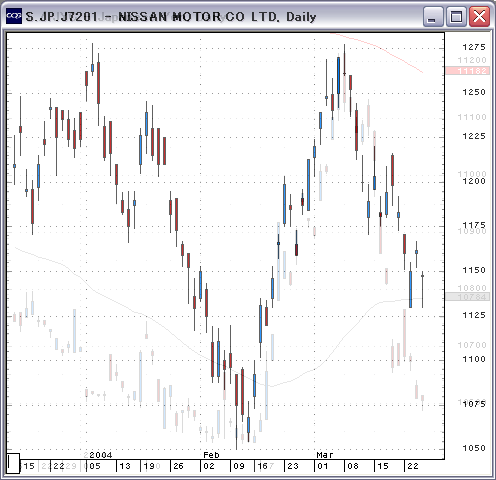Minimize the Nissan Motor chart window
This screenshot has height=480, width=496.
click(x=433, y=16)
